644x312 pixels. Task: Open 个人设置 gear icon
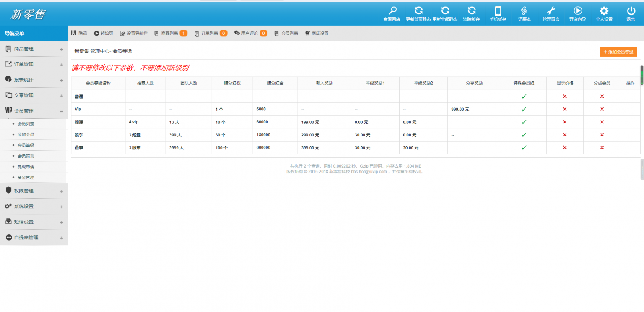[x=604, y=11]
